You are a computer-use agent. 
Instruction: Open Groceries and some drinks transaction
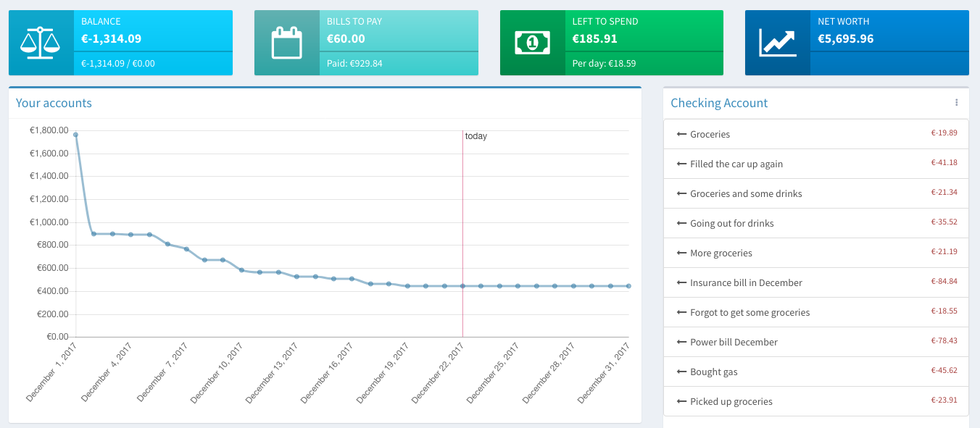click(746, 194)
